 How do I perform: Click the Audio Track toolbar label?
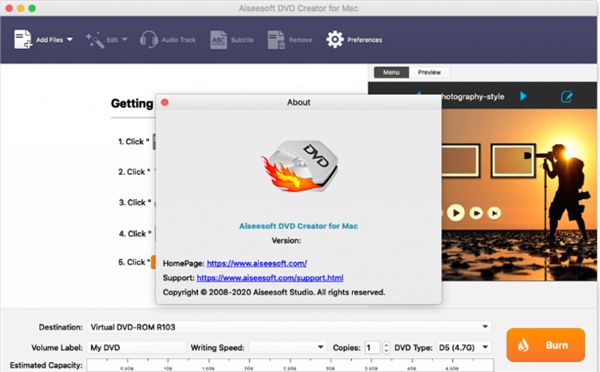click(x=179, y=40)
